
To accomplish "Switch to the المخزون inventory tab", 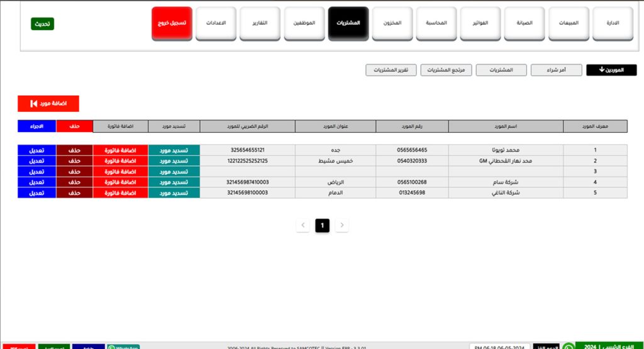I will pos(392,23).
